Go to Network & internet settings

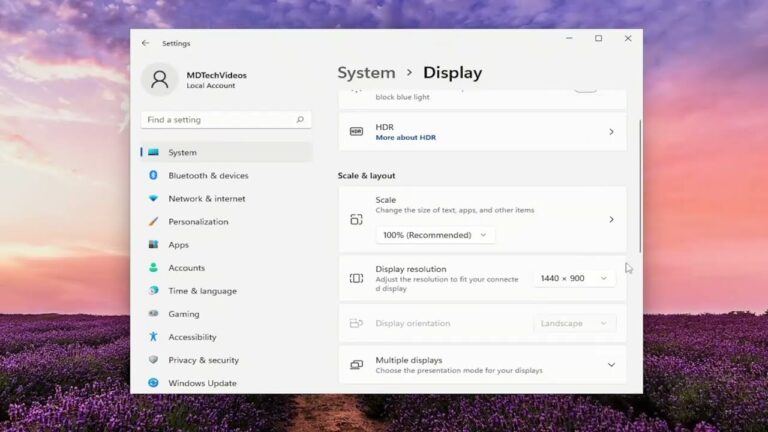227,198
